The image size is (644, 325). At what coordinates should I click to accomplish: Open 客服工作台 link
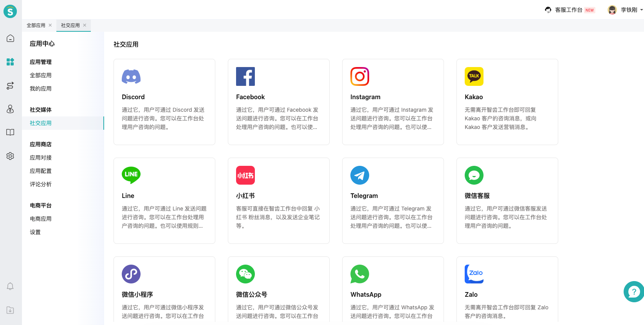pyautogui.click(x=568, y=10)
